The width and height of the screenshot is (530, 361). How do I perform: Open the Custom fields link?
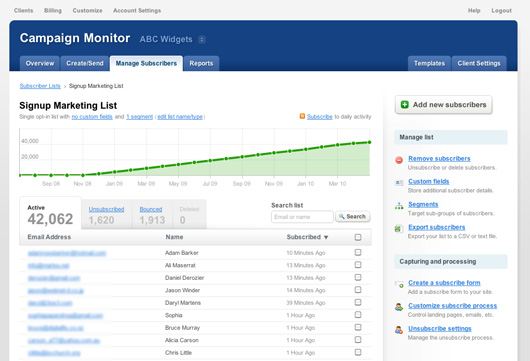click(x=429, y=182)
